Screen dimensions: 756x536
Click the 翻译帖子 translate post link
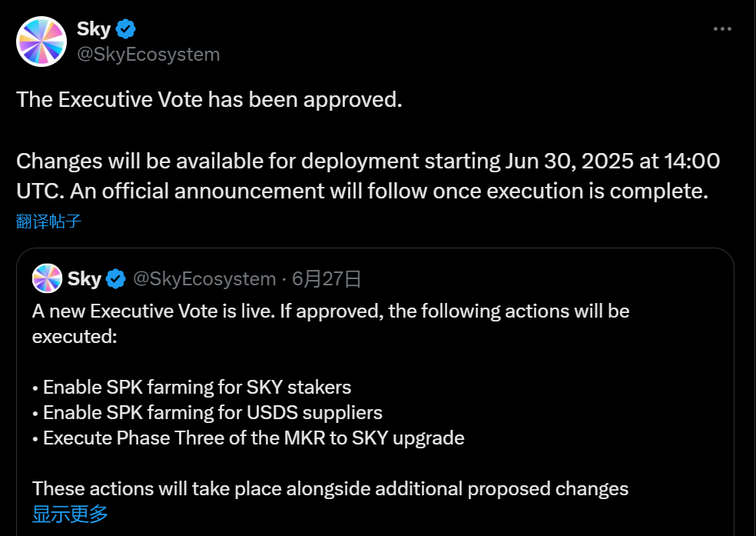48,222
